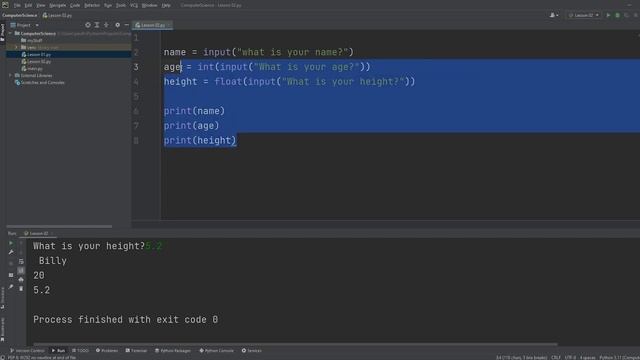This screenshot has height=360, width=640.
Task: Expand External Libraries node
Action: 11,76
